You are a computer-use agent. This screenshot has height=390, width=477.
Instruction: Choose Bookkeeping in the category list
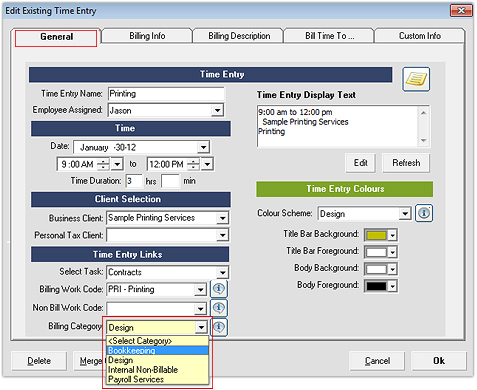click(157, 350)
